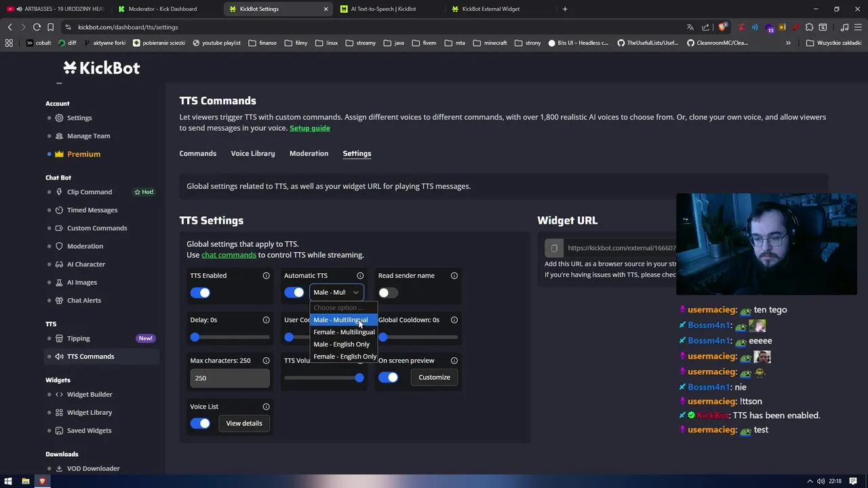The height and width of the screenshot is (488, 868).
Task: Show info for Global Cooldown
Action: (x=454, y=320)
